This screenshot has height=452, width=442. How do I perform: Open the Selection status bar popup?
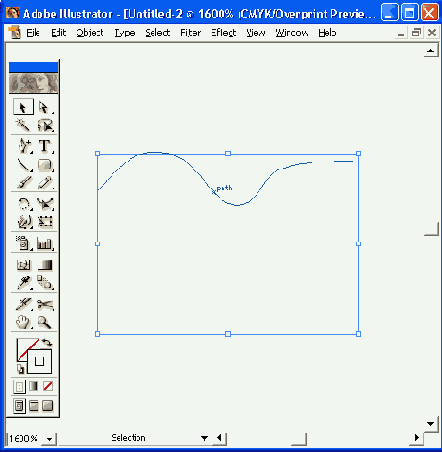tap(205, 438)
